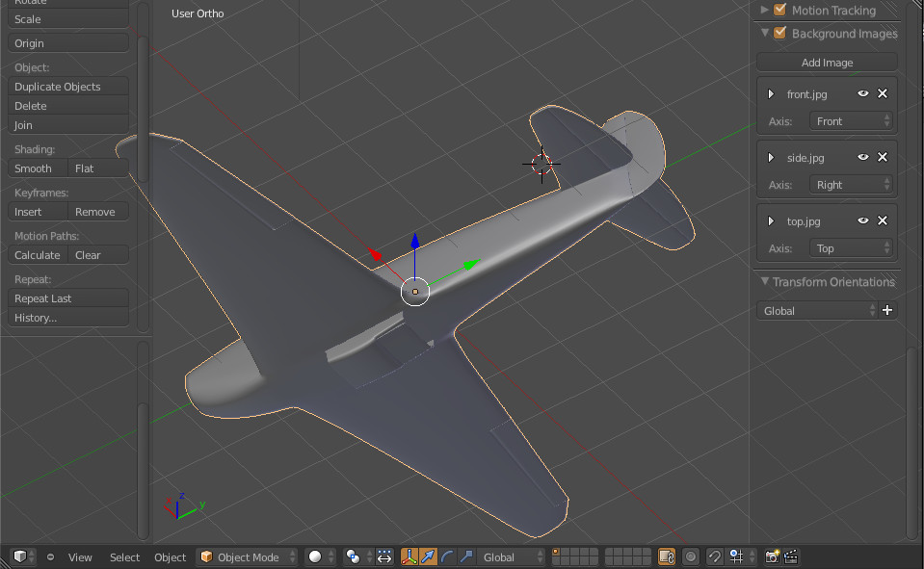This screenshot has height=569, width=924.
Task: Click the Scale tool button
Action: pyautogui.click(x=68, y=19)
